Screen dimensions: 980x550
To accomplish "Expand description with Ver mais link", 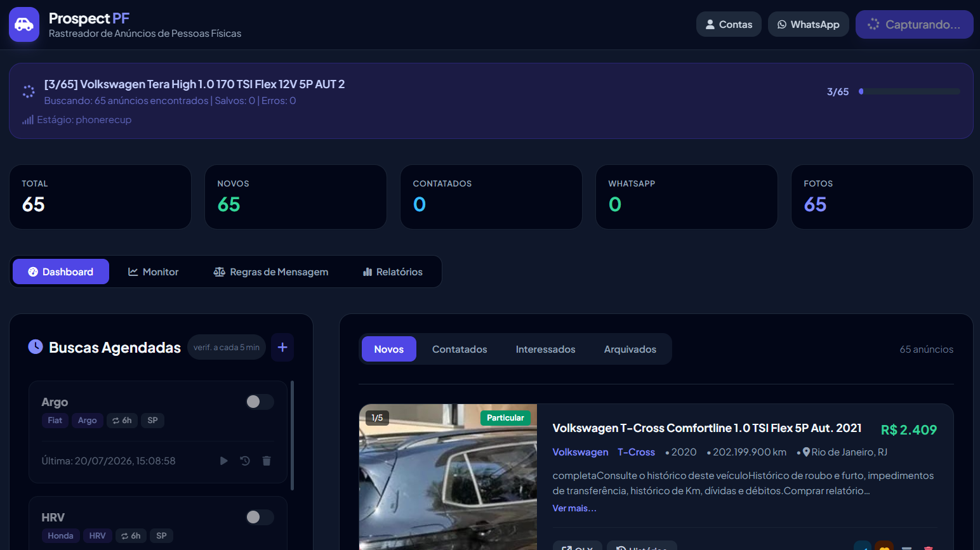I will (574, 508).
